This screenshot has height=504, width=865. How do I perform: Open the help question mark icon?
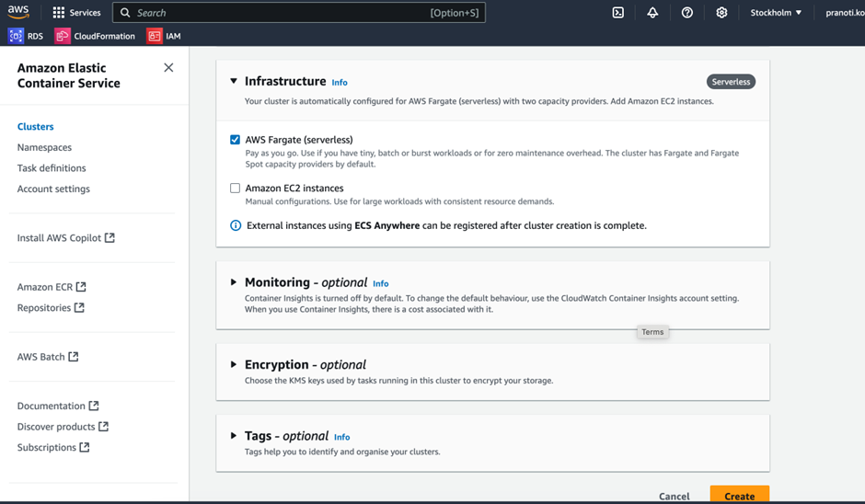[x=686, y=13]
